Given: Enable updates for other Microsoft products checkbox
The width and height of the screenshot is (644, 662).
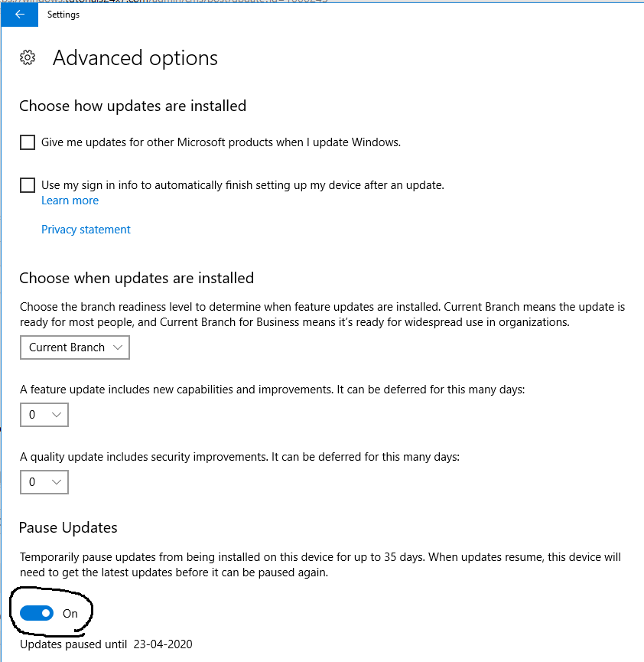Looking at the screenshot, I should [28, 142].
